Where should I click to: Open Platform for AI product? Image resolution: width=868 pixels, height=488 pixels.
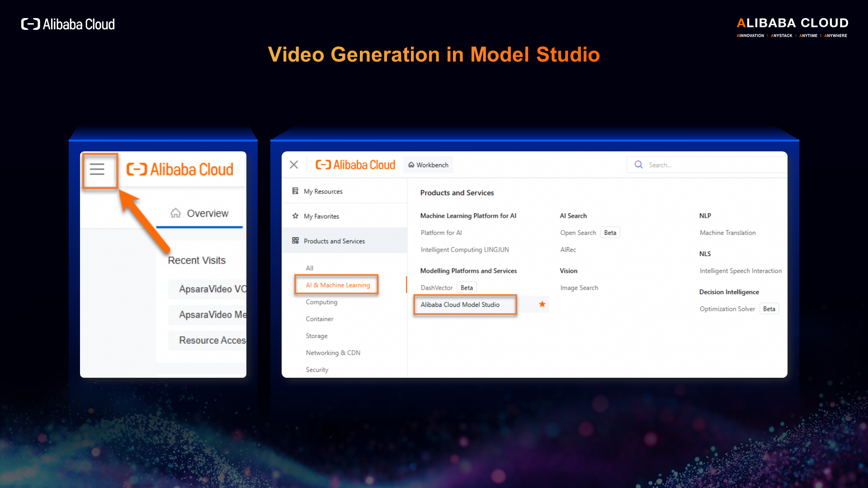(x=441, y=233)
